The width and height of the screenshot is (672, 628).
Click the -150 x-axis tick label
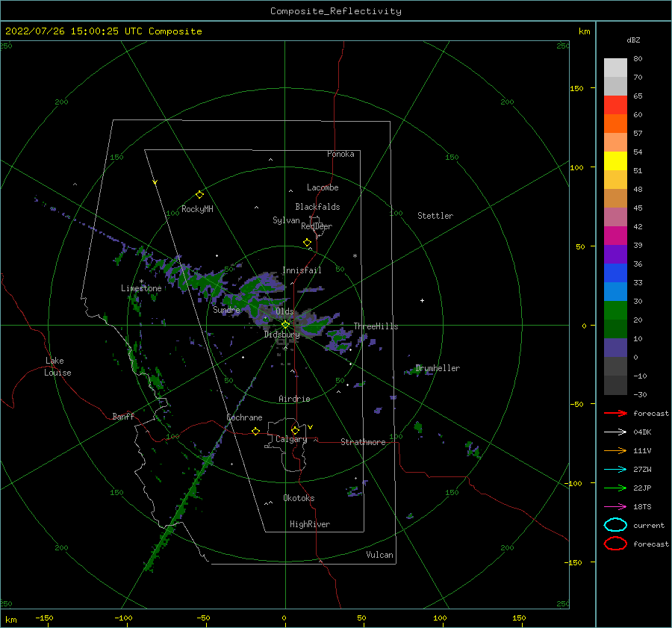[x=44, y=618]
